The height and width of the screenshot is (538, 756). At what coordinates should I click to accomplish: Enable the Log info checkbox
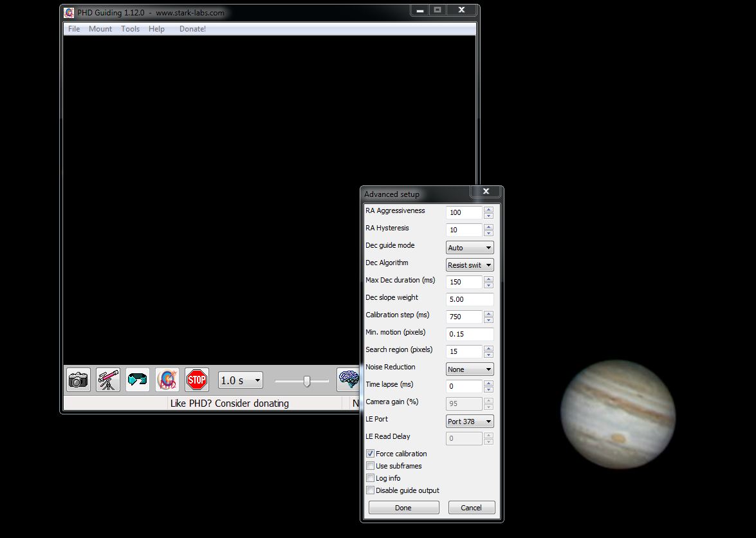coord(371,478)
